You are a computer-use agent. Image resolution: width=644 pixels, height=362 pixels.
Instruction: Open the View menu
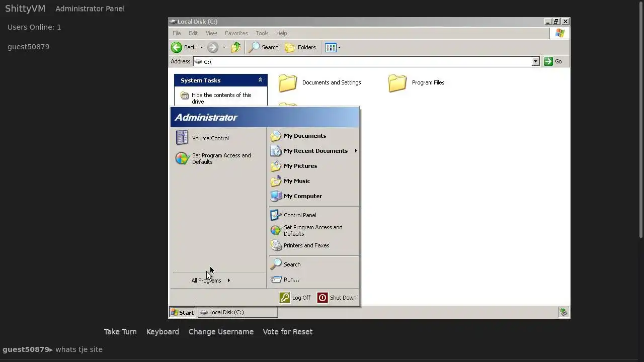click(211, 33)
